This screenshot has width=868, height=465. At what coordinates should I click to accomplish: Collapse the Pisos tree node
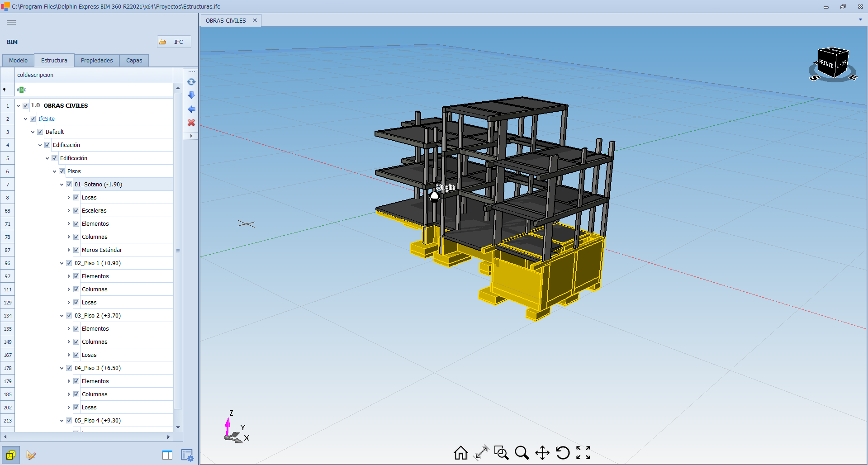[x=55, y=171]
